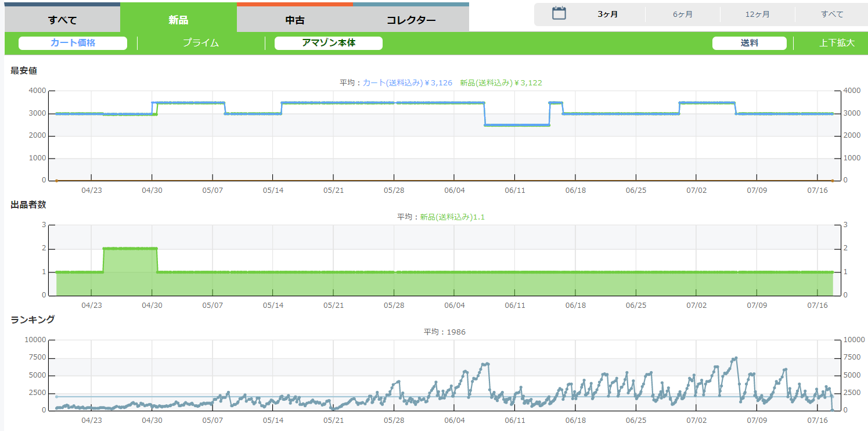
Task: Click the green 新品(送料込み) legend in the 最安値 chart
Action: (500, 83)
